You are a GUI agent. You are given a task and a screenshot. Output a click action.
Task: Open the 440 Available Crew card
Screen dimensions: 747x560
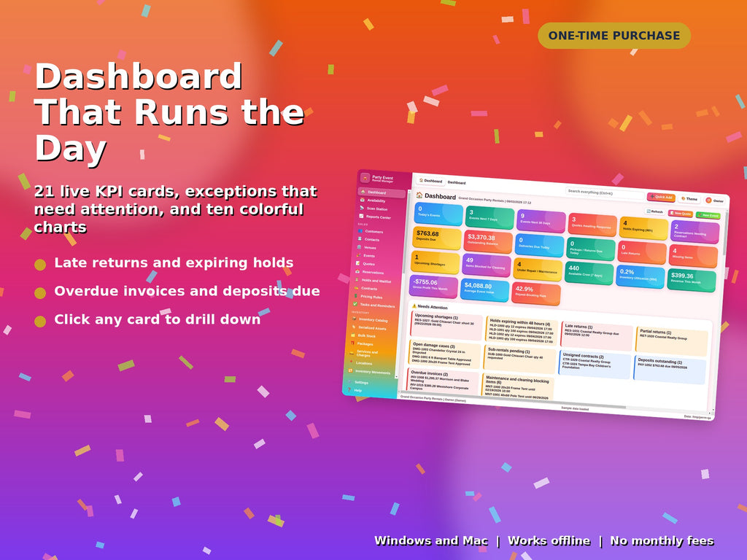(x=589, y=273)
